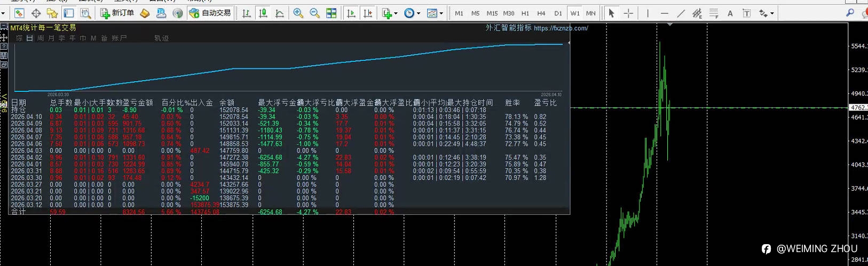Switch to candlestick chart mode

pyautogui.click(x=263, y=13)
